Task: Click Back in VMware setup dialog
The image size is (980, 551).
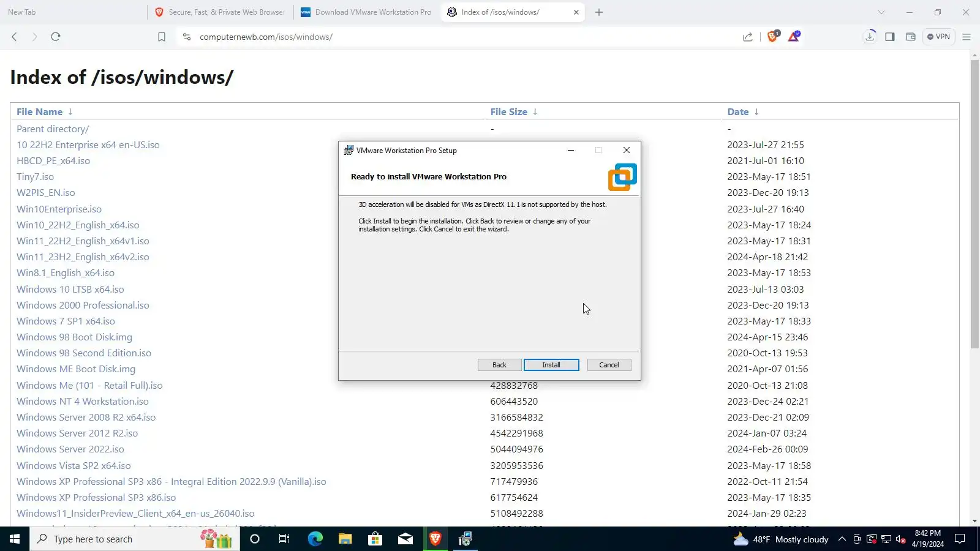Action: tap(500, 365)
